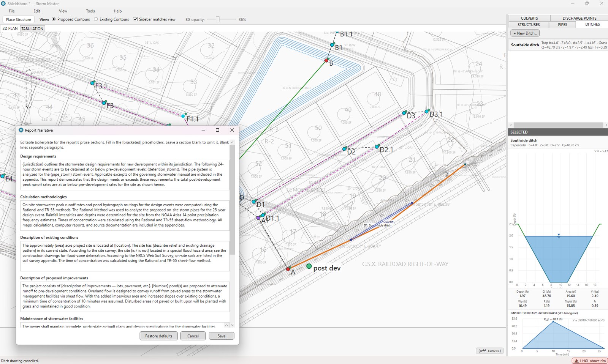
Task: Click the Storm Master app icon
Action: [3, 3]
